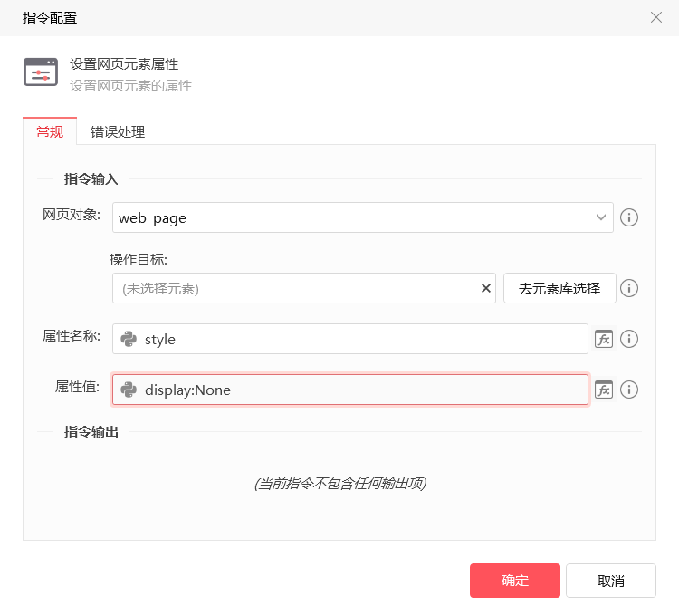Click the info icon for 属性值 row
The height and width of the screenshot is (616, 679).
coord(629,390)
